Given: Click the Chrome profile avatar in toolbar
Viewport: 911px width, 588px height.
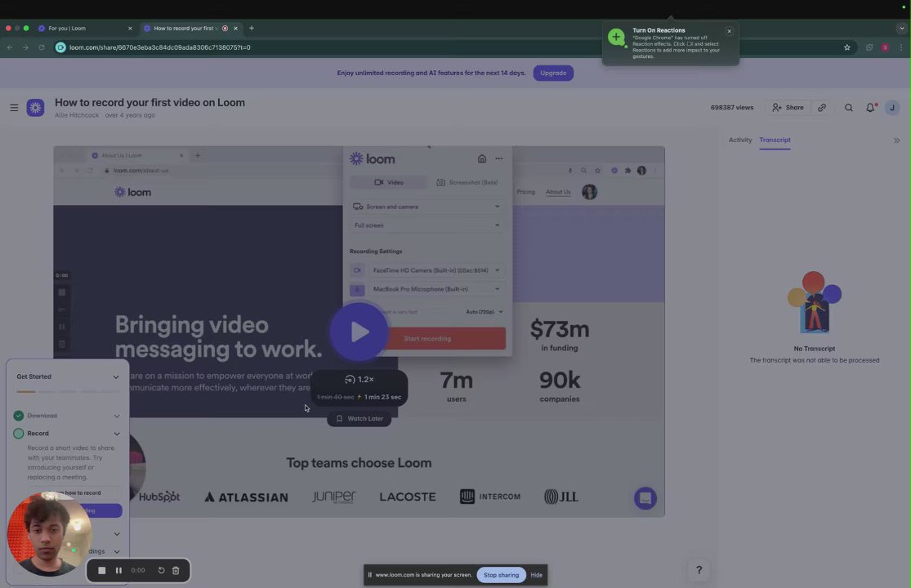Looking at the screenshot, I should pos(885,47).
